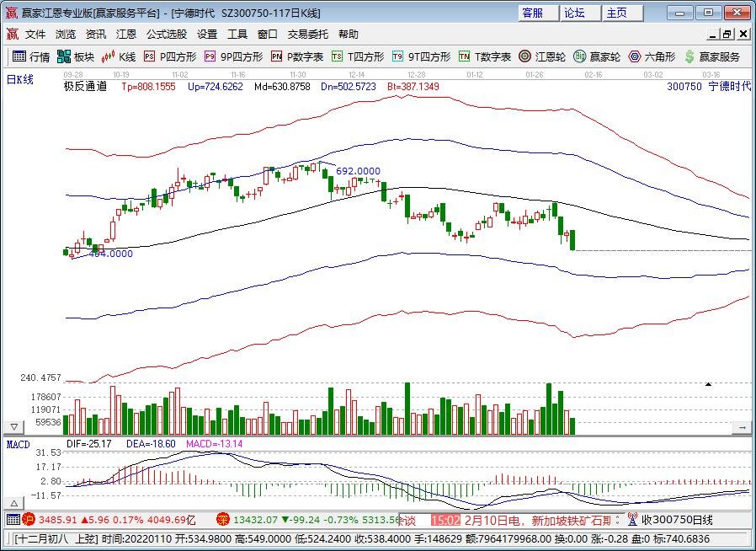Select the 9P四方形 tool

click(233, 57)
